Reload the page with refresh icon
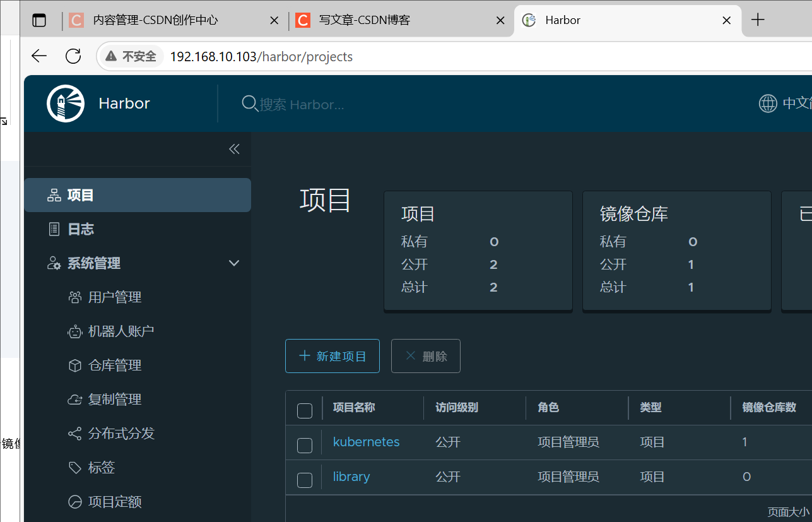This screenshot has width=812, height=522. (x=73, y=56)
